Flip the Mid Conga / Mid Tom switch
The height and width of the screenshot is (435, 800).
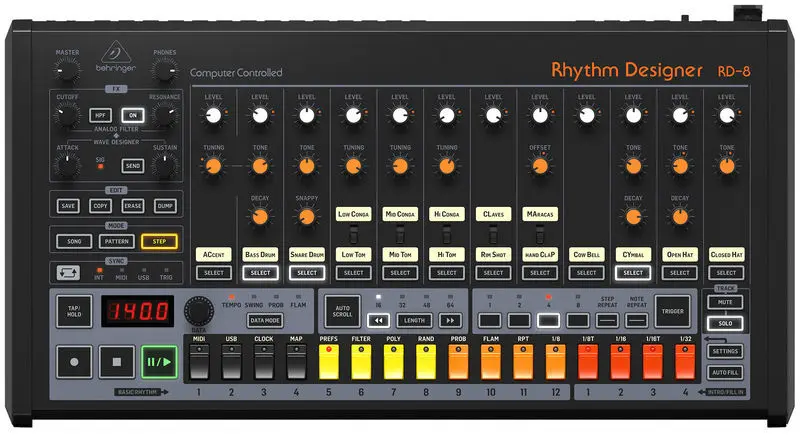coord(400,235)
